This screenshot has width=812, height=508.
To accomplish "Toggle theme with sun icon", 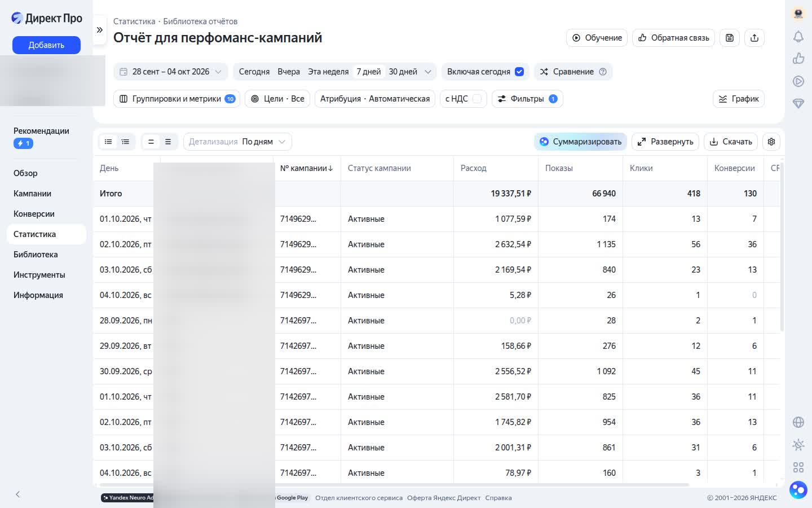I will (798, 445).
